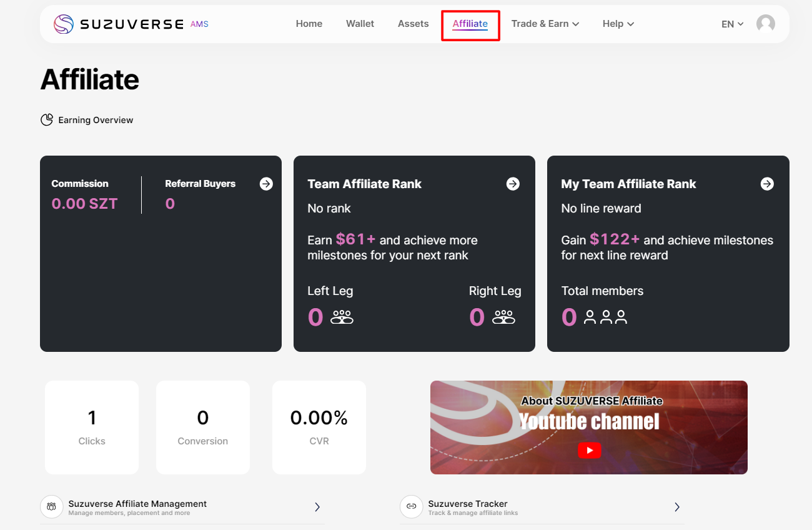Click the Team Affiliate Rank arrow icon
The width and height of the screenshot is (812, 530).
pos(513,184)
